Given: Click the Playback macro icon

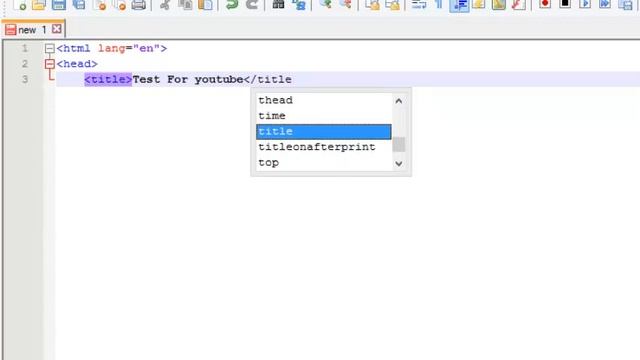Looking at the screenshot, I should point(585,4).
